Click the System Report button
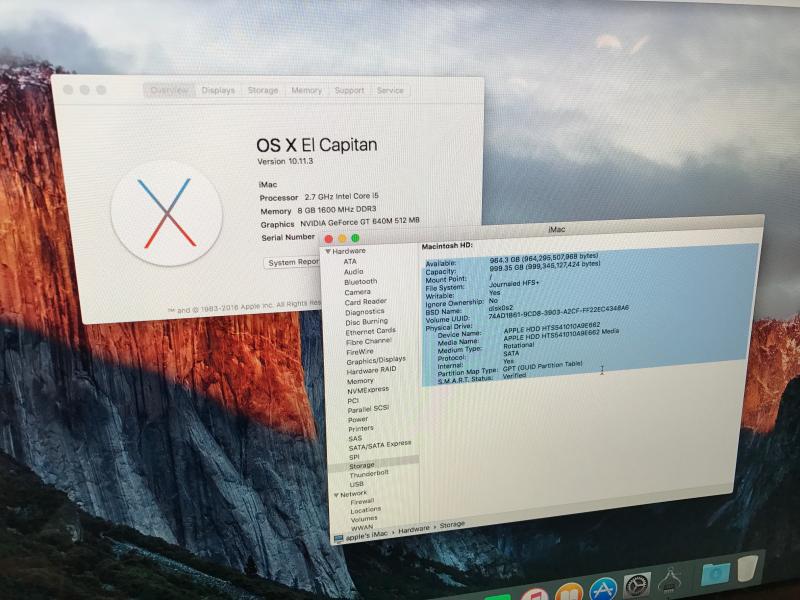 pyautogui.click(x=293, y=262)
